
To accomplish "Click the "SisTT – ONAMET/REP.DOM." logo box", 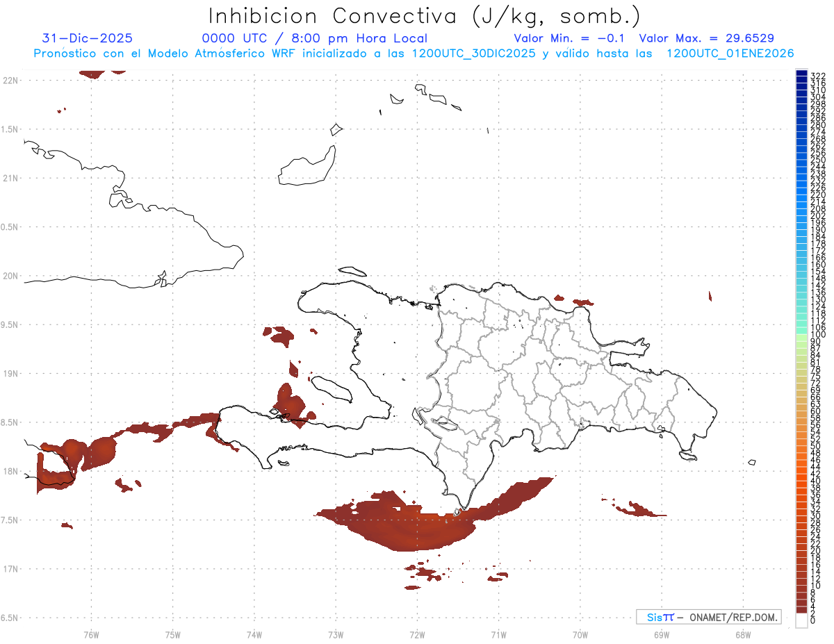I will click(x=708, y=617).
